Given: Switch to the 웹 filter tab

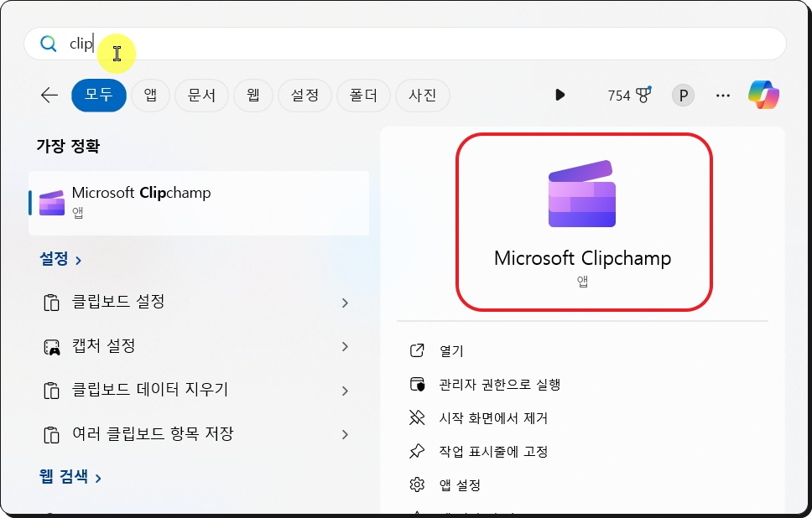Looking at the screenshot, I should [x=252, y=96].
